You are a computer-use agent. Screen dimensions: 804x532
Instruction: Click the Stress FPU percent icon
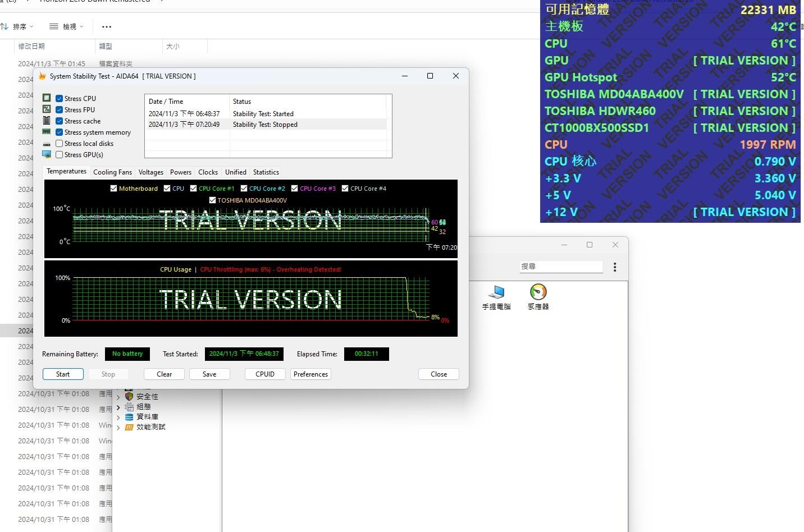pos(47,109)
